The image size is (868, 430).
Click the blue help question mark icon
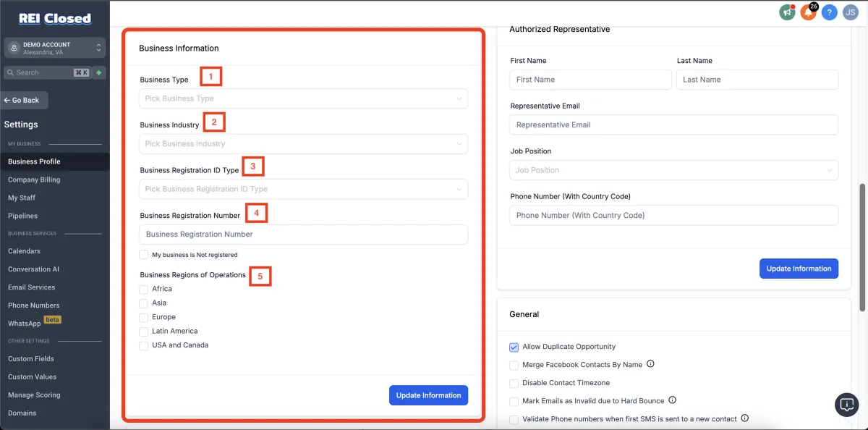pos(829,12)
